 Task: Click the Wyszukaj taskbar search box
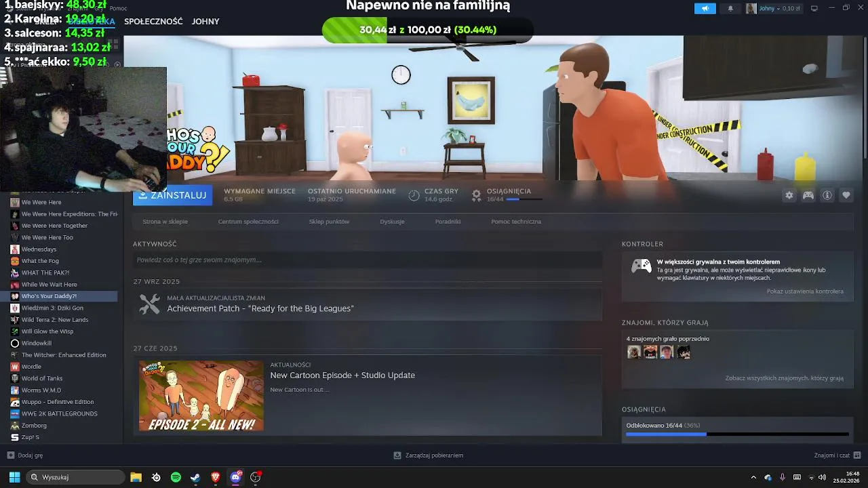[x=75, y=477]
